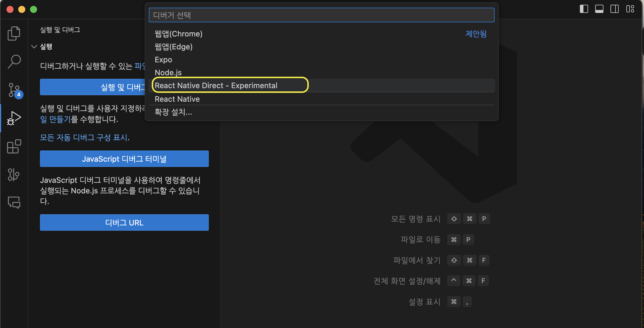Toggle the secondary side bar visibility
This screenshot has height=328, width=644.
point(614,9)
